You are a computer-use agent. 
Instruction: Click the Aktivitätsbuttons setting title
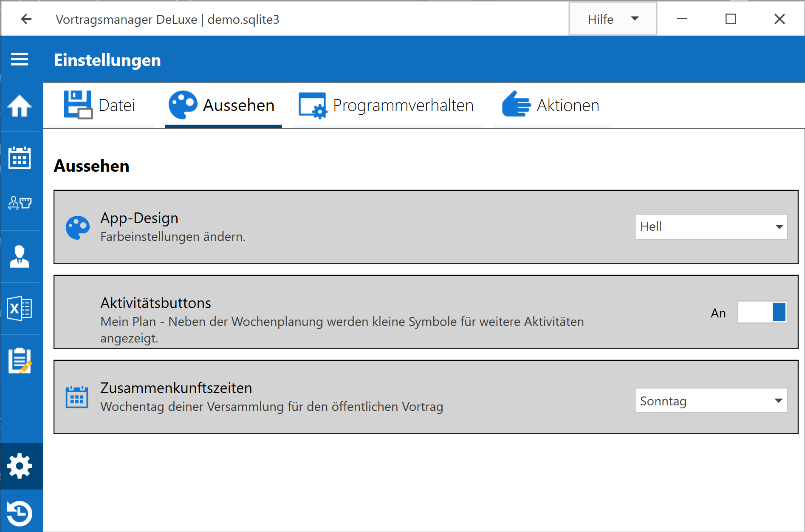[155, 303]
